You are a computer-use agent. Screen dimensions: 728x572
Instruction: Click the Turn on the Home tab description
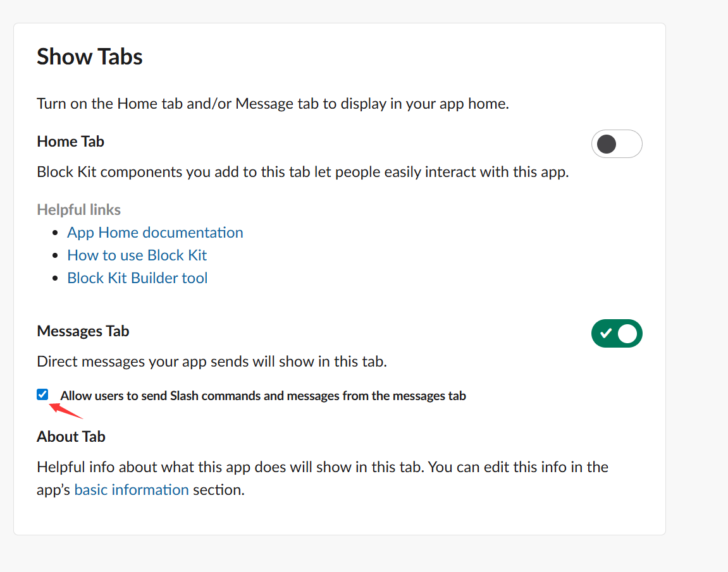[273, 104]
